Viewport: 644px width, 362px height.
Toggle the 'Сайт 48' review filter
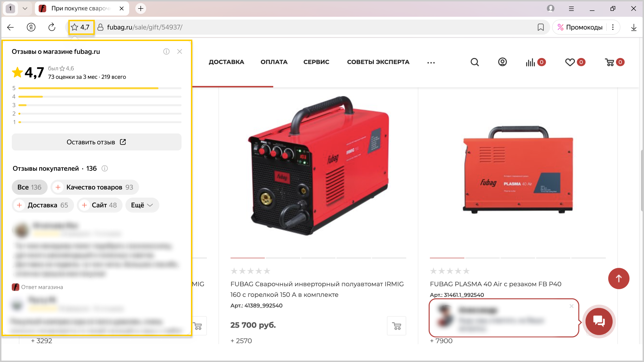(99, 205)
